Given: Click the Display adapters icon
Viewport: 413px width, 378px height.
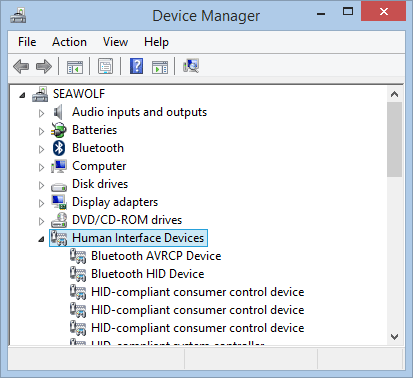Looking at the screenshot, I should click(59, 202).
